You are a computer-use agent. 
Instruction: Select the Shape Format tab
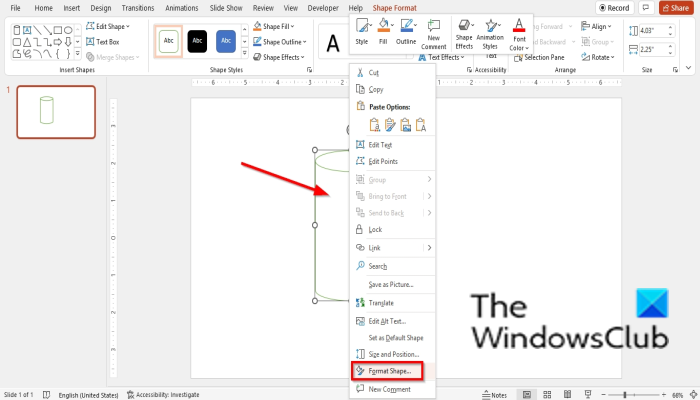pyautogui.click(x=395, y=8)
